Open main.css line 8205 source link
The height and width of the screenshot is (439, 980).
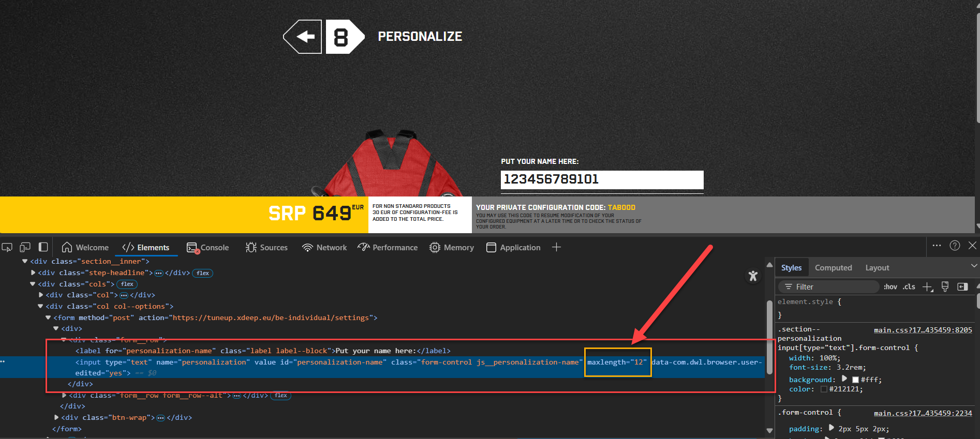point(923,330)
